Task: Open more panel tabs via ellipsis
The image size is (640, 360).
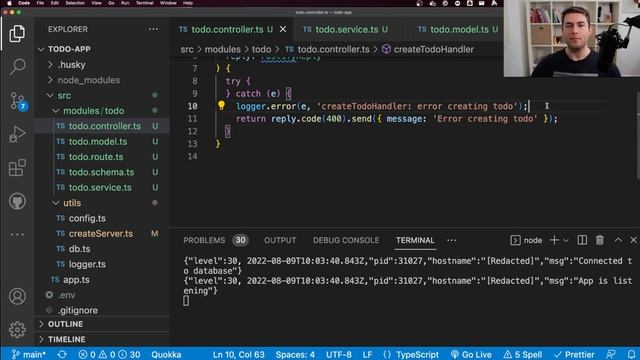Action: point(451,240)
